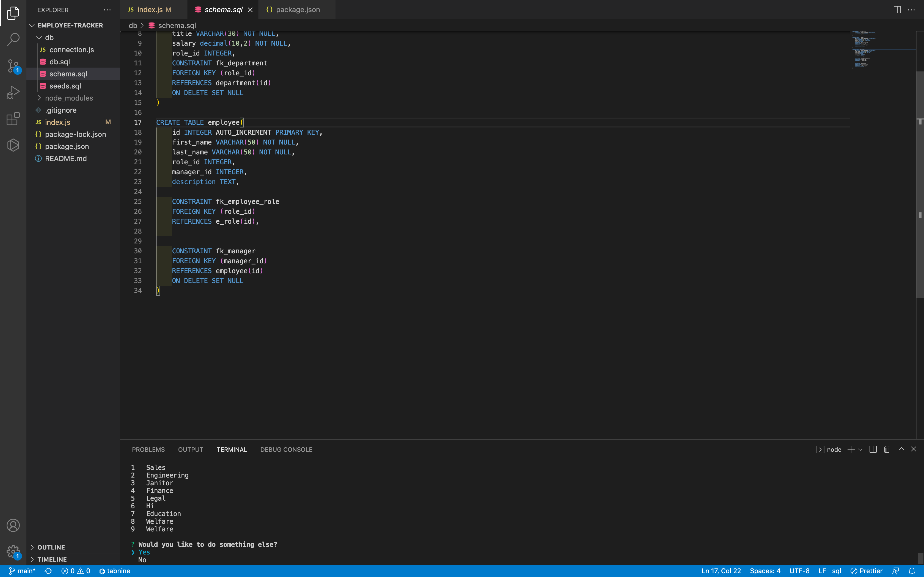Open the Search view

pyautogui.click(x=13, y=39)
